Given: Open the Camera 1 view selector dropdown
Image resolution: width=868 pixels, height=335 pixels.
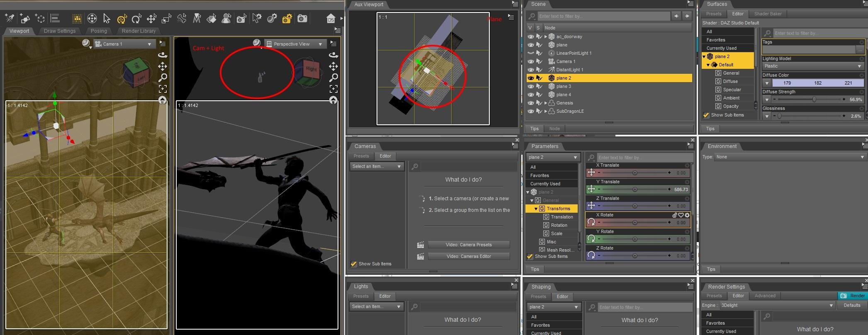Looking at the screenshot, I should pyautogui.click(x=124, y=44).
